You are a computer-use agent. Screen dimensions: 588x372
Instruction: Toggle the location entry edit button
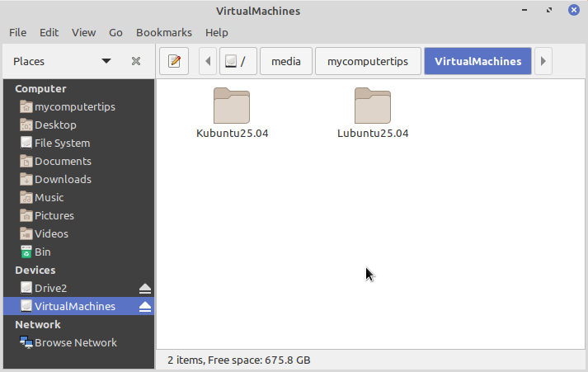pos(174,61)
